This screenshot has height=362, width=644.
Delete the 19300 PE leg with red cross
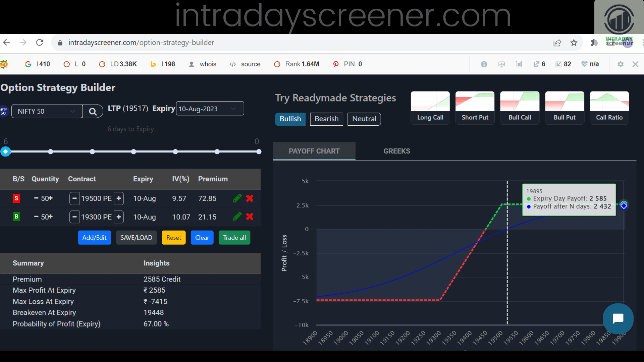point(250,217)
